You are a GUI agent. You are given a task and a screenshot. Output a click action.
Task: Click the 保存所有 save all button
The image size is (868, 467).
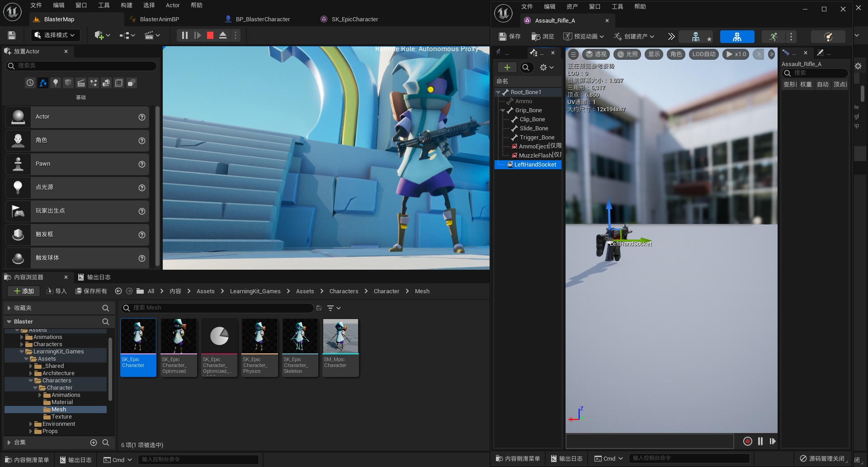point(91,291)
